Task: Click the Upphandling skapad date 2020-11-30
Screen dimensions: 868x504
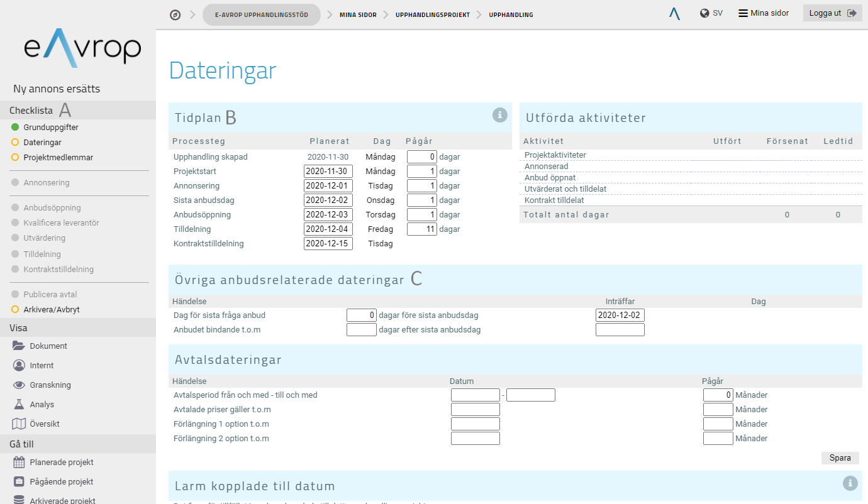Action: [x=328, y=157]
